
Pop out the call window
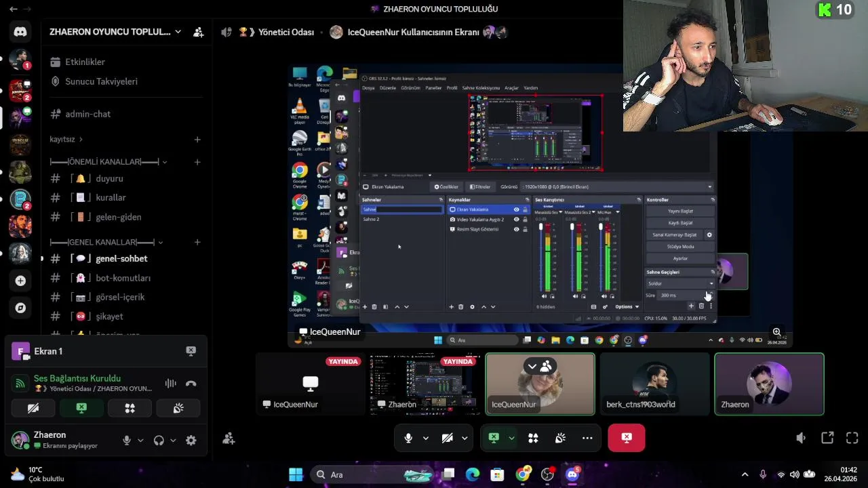pyautogui.click(x=827, y=439)
